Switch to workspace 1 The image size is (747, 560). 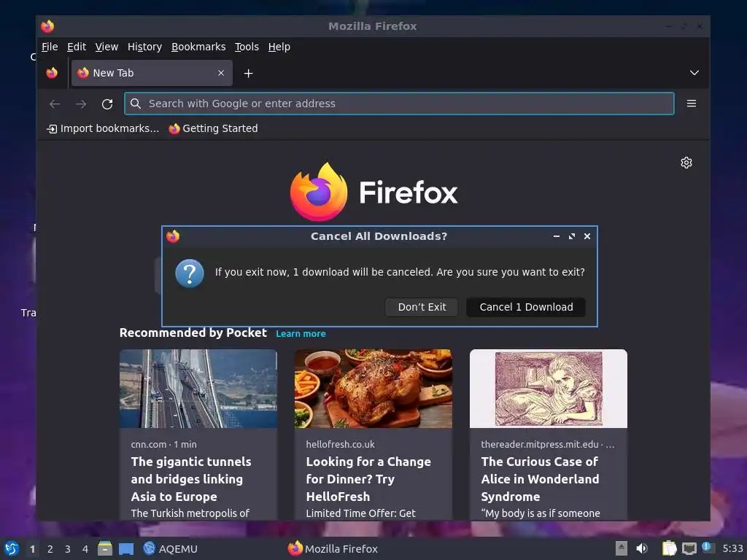coord(32,549)
